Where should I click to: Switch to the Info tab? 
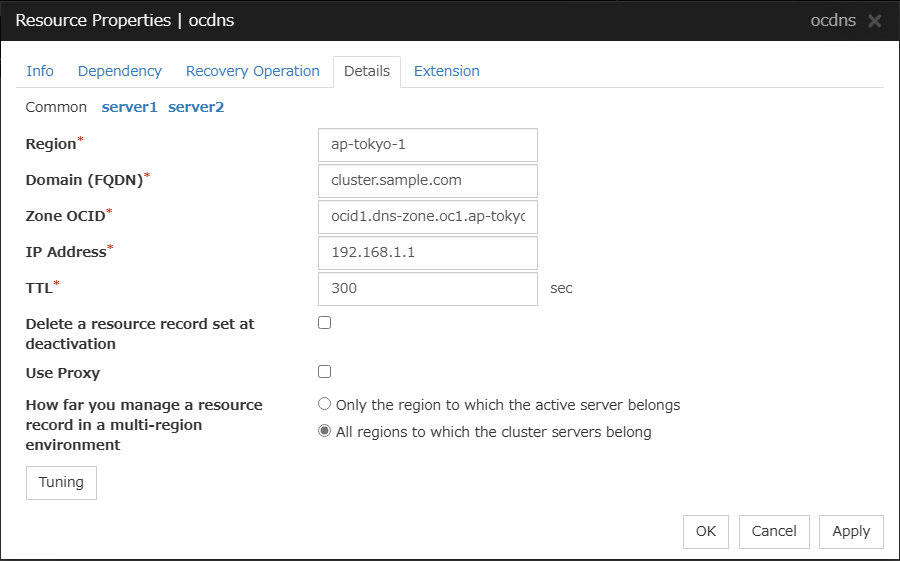[40, 72]
